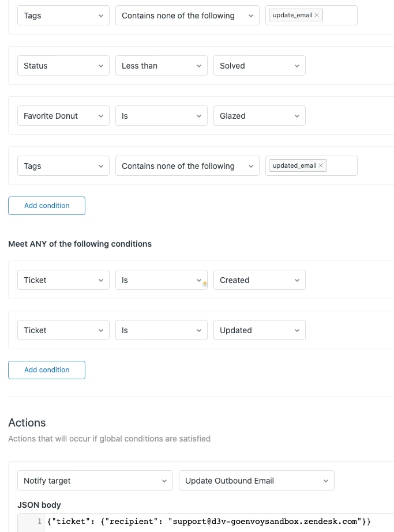394x532 pixels.
Task: Click tag input field containing updated_email
Action: pyautogui.click(x=342, y=166)
